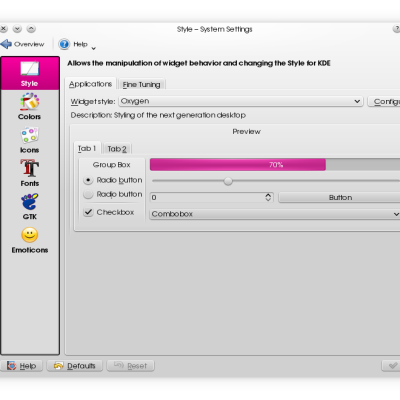This screenshot has width=400, height=400.
Task: Expand the Help toolbar menu arrow
Action: 94,48
